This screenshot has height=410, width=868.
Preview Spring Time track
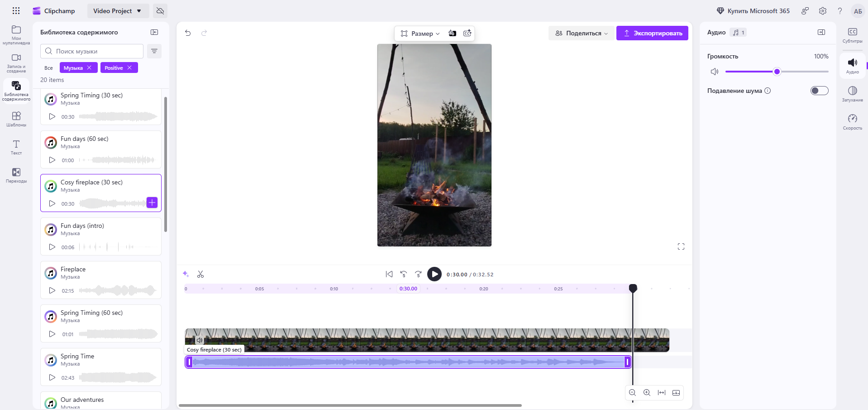pyautogui.click(x=52, y=377)
